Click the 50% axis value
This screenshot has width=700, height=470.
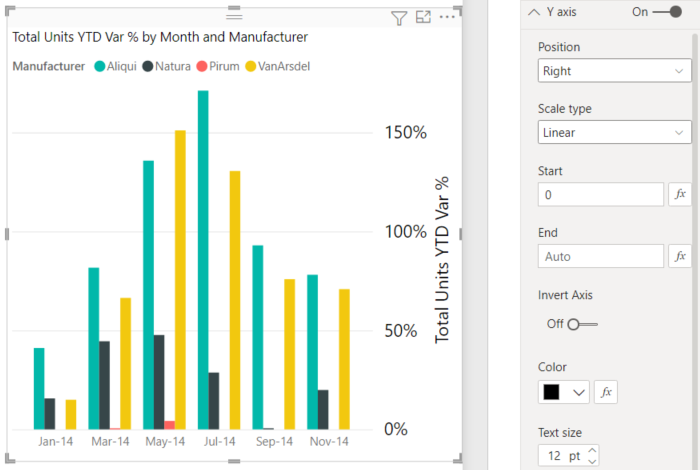click(x=400, y=330)
